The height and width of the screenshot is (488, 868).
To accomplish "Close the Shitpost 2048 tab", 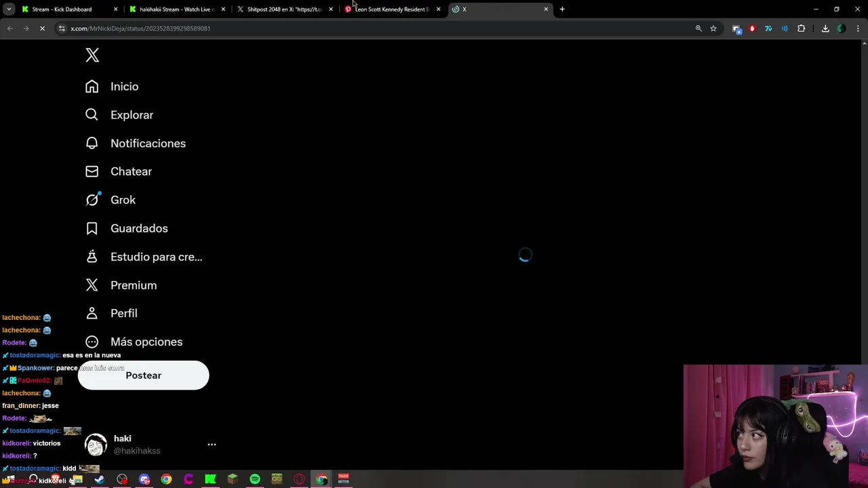I will (x=331, y=9).
